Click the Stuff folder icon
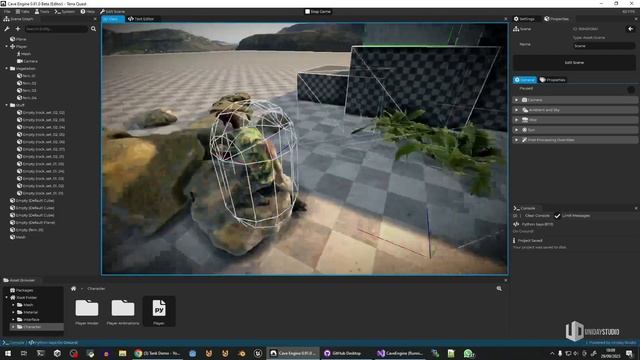 [12, 105]
